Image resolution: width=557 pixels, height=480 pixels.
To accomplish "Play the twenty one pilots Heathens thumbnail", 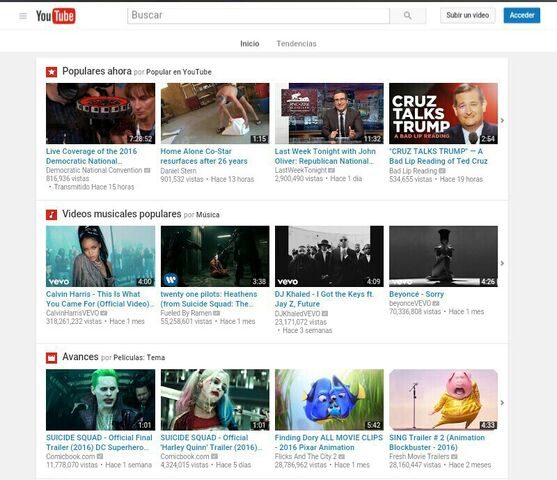I will coord(215,257).
